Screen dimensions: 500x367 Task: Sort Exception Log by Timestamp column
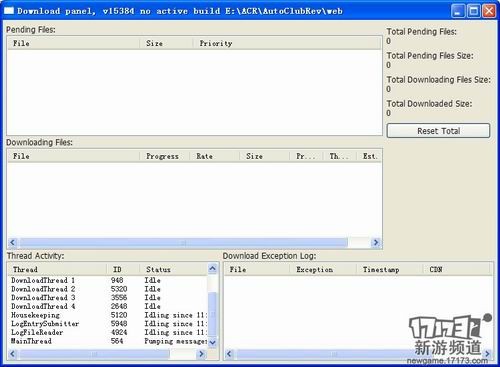pyautogui.click(x=390, y=269)
